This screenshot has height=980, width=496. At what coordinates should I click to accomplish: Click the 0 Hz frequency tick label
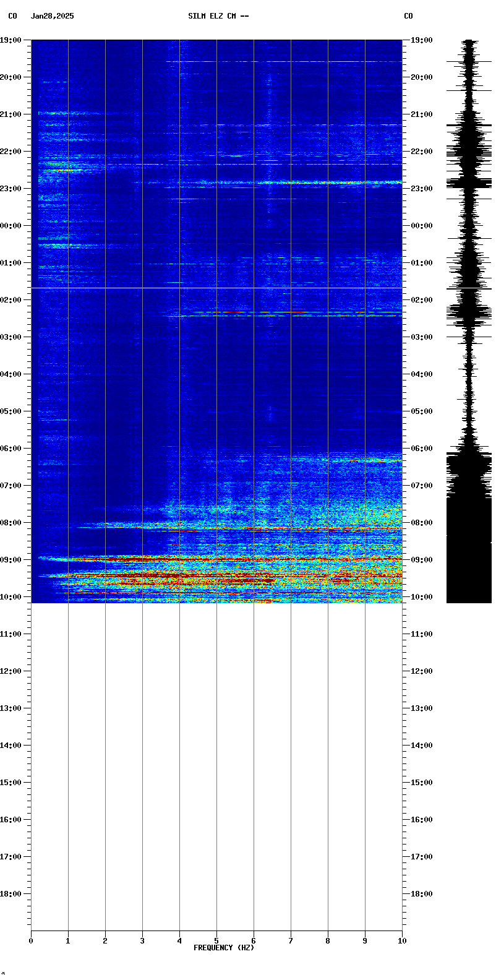[31, 941]
